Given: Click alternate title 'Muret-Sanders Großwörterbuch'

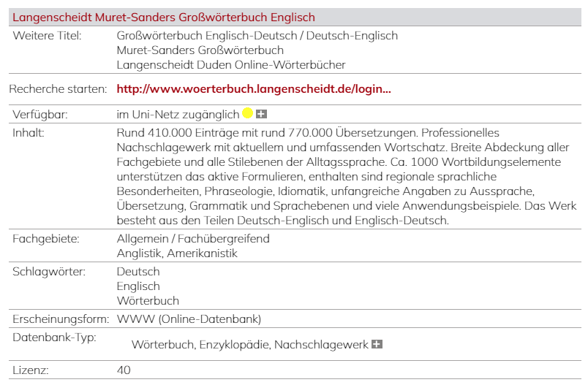Looking at the screenshot, I should 200,50.
